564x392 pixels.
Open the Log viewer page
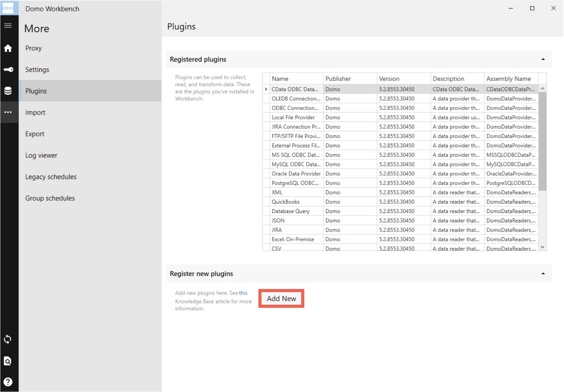[41, 155]
